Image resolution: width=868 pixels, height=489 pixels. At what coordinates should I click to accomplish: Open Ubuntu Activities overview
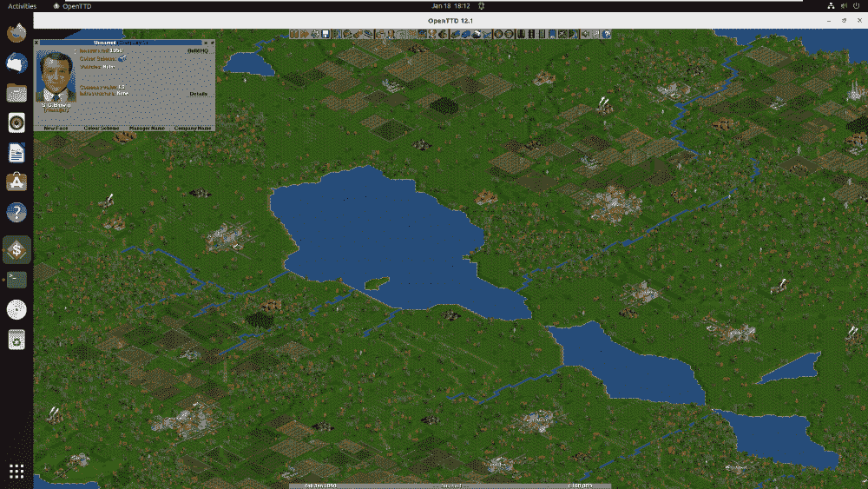23,6
